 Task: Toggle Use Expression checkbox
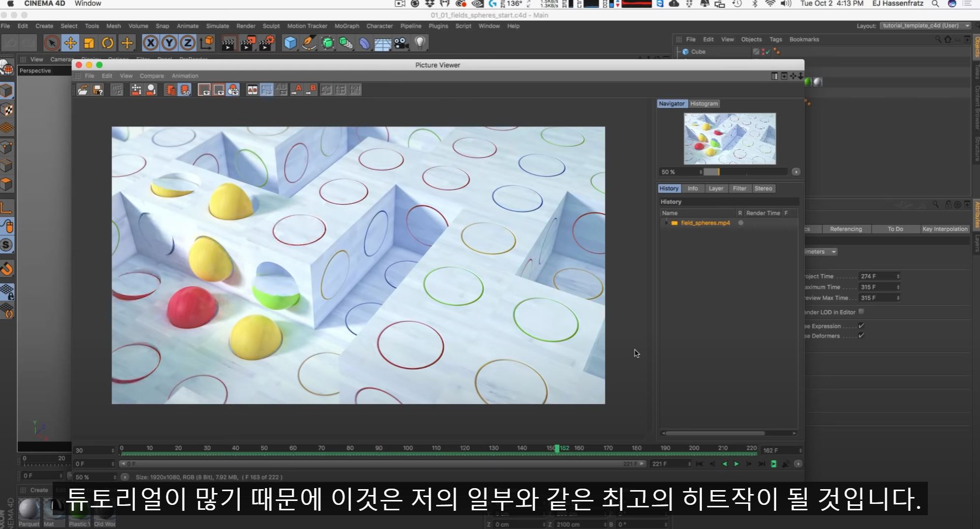tap(861, 326)
